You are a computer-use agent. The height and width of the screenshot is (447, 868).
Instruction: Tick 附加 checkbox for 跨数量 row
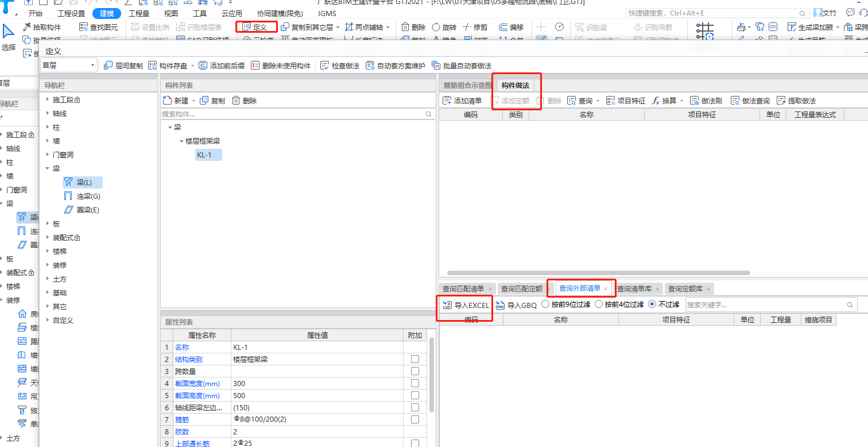(415, 371)
